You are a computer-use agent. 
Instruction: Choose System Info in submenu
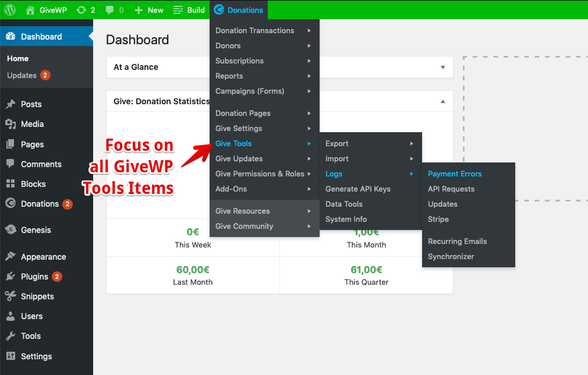coord(370,220)
